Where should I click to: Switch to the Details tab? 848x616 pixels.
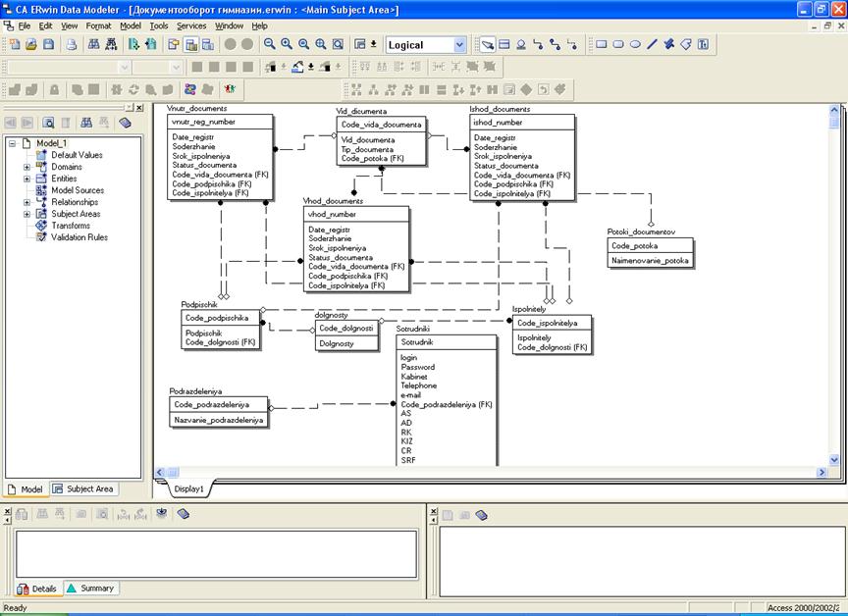pos(37,589)
